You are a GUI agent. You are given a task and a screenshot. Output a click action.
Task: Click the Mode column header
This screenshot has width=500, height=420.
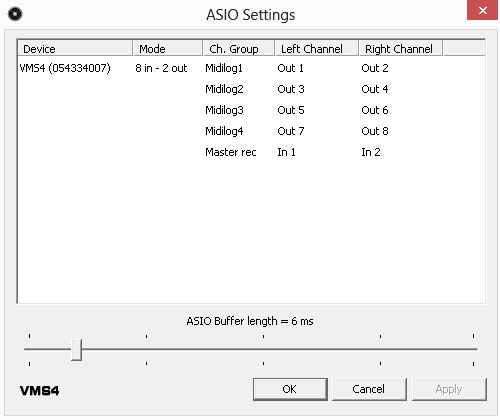[x=168, y=49]
